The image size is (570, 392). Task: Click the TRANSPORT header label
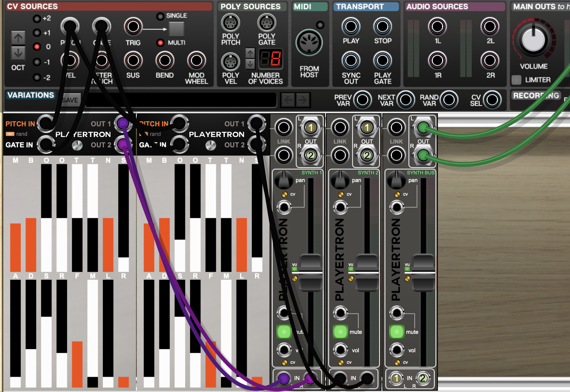(x=360, y=7)
